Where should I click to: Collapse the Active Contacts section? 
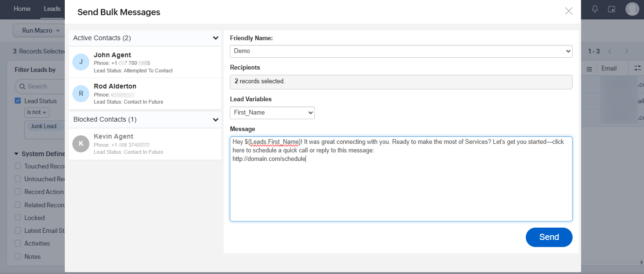tap(216, 38)
